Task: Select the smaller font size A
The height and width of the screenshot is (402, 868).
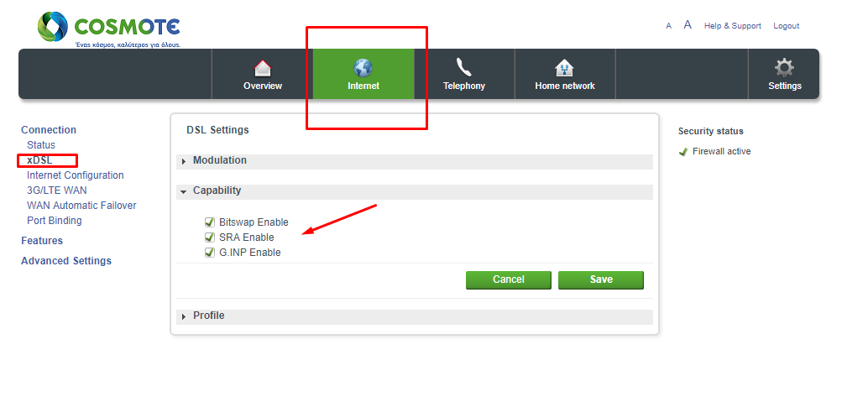Action: [669, 26]
